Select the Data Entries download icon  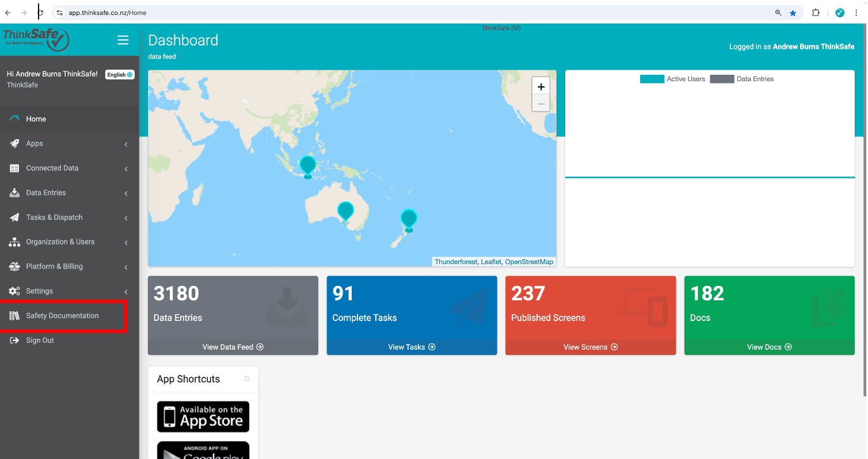(x=14, y=193)
